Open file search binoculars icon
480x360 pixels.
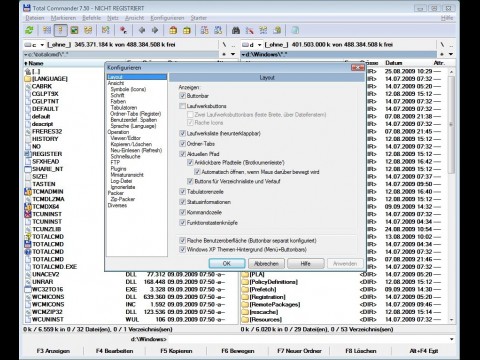pos(236,30)
